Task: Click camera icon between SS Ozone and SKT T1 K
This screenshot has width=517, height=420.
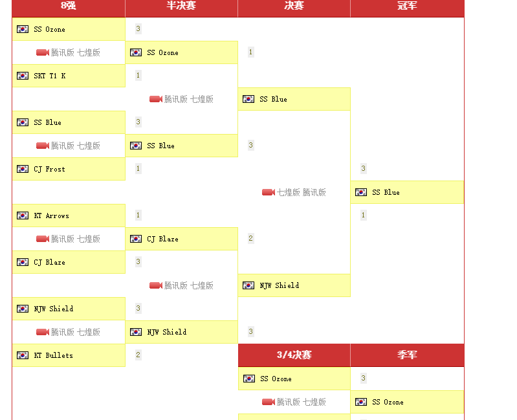Action: (43, 52)
